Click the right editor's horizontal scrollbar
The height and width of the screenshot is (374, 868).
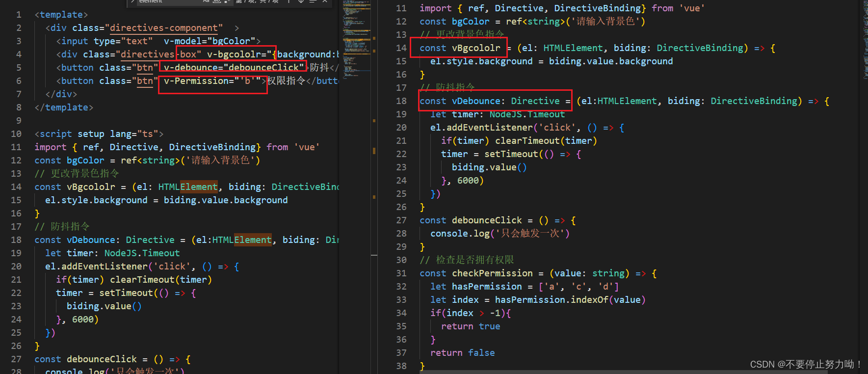pyautogui.click(x=623, y=372)
